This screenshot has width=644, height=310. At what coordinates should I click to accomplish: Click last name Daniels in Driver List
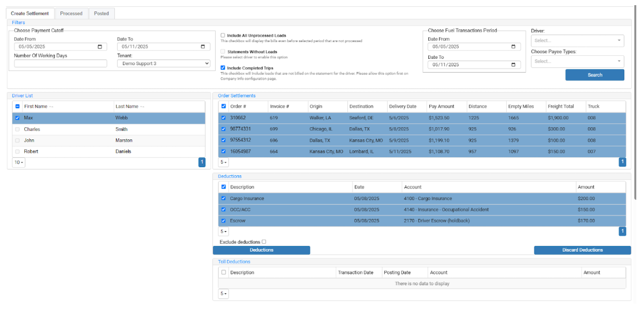(123, 152)
